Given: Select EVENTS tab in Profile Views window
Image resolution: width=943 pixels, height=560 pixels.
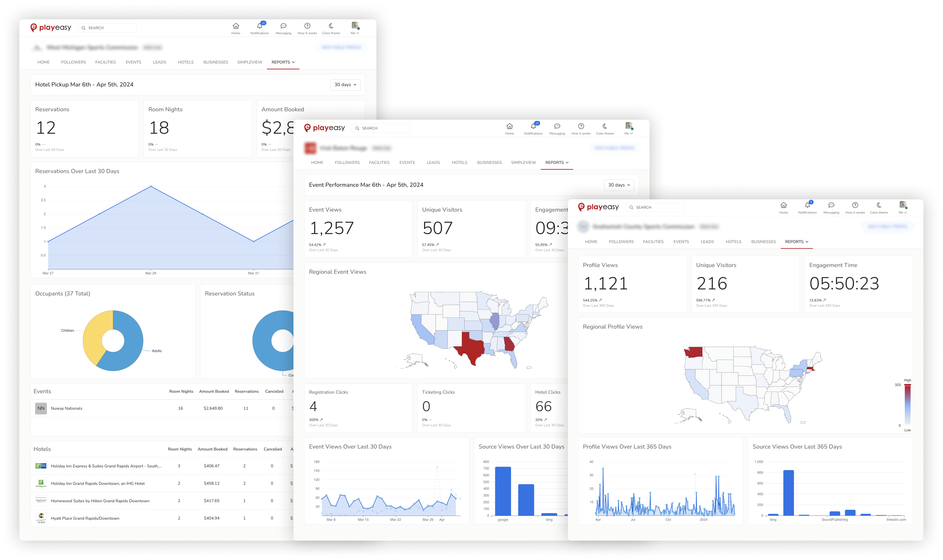Looking at the screenshot, I should (x=681, y=242).
